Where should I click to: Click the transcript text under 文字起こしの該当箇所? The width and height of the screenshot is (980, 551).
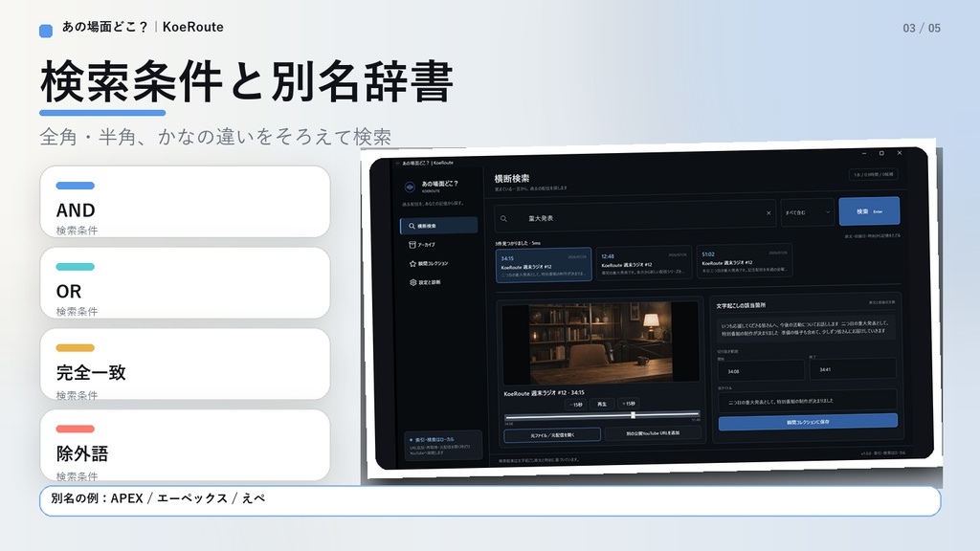[804, 327]
